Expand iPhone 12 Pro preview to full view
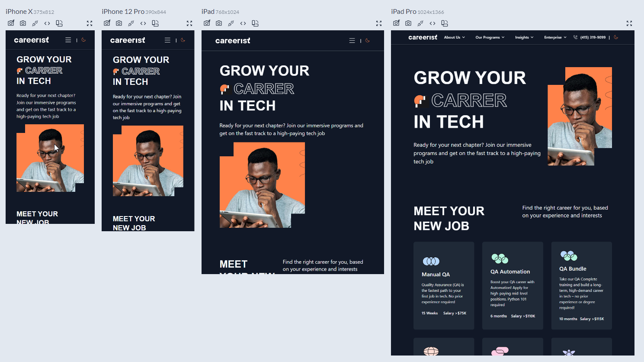Screen dimensions: 644x362 pos(189,23)
